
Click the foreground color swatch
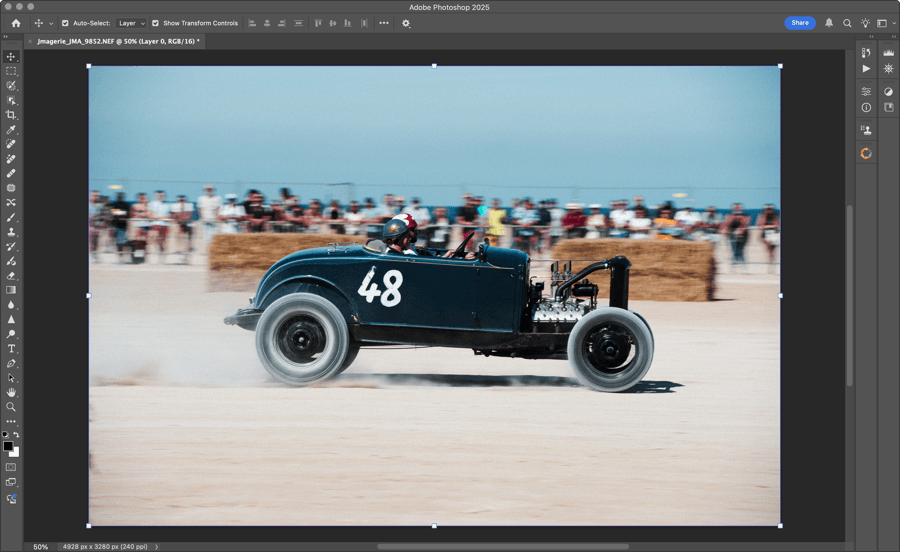coord(8,446)
